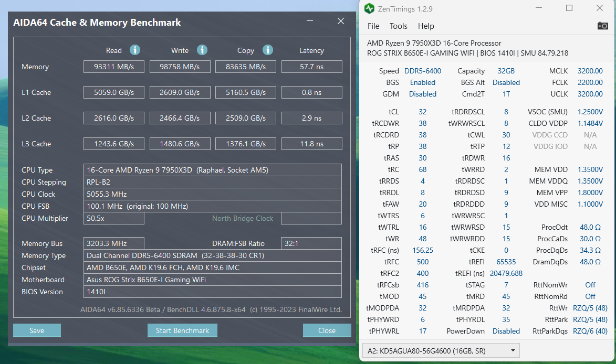Click the Save button in AIDA64

[37, 330]
